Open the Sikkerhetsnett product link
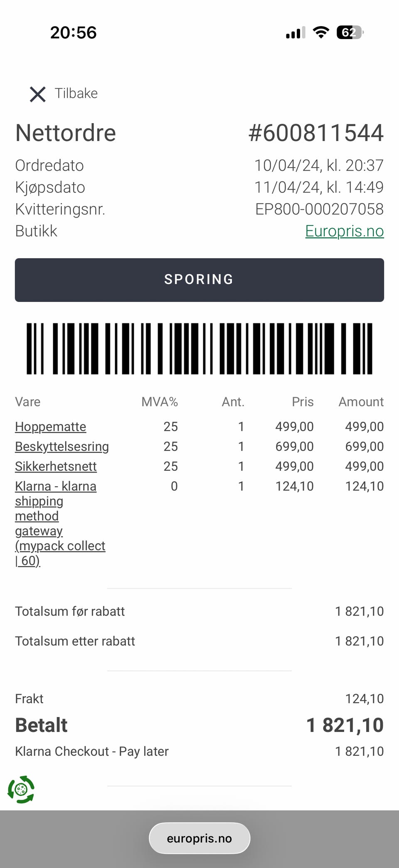The width and height of the screenshot is (399, 868). [x=56, y=466]
